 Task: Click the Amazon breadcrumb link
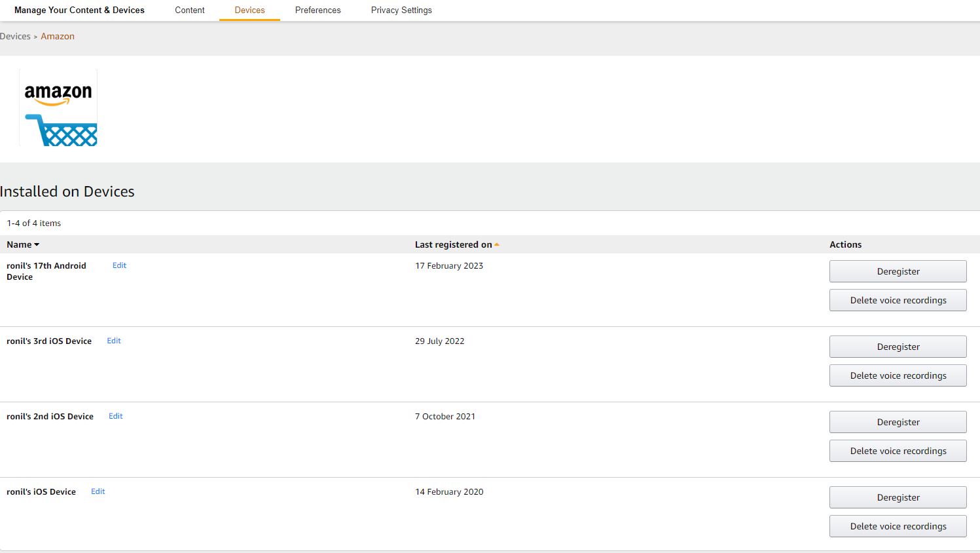coord(58,37)
